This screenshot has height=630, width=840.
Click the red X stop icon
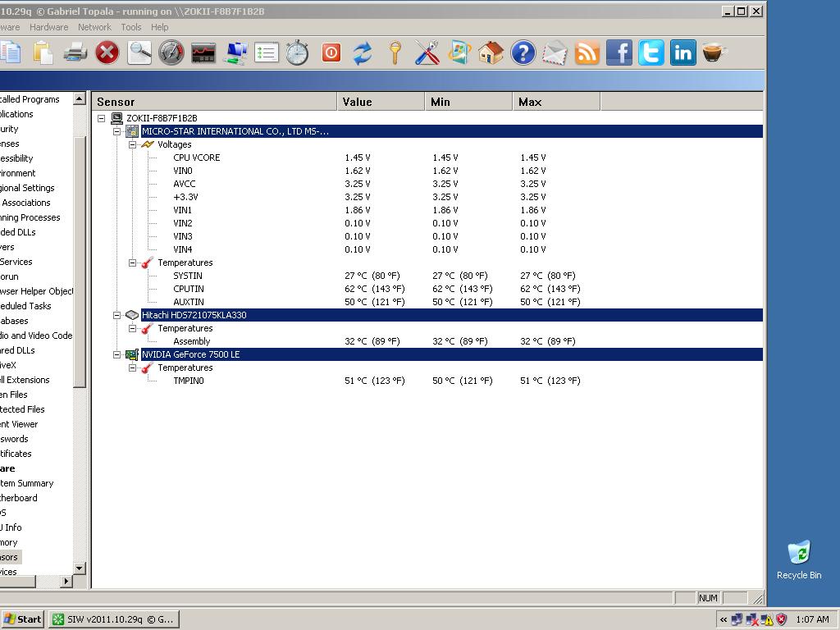coord(107,53)
